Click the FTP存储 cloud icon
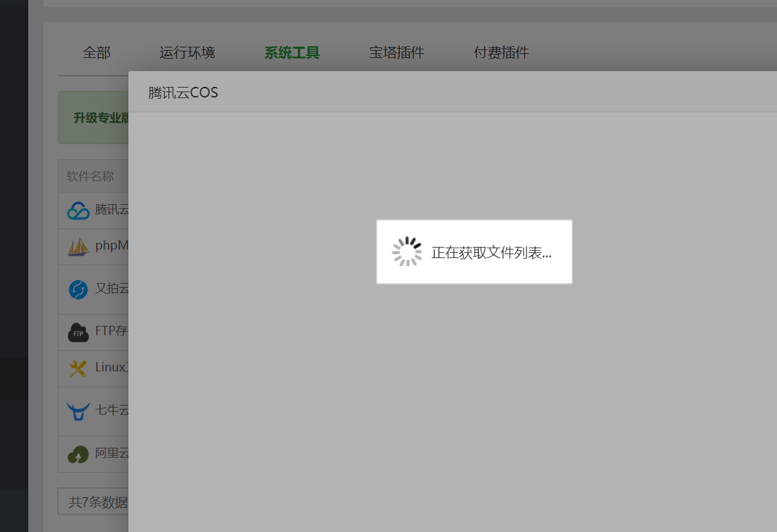This screenshot has height=532, width=777. (78, 332)
